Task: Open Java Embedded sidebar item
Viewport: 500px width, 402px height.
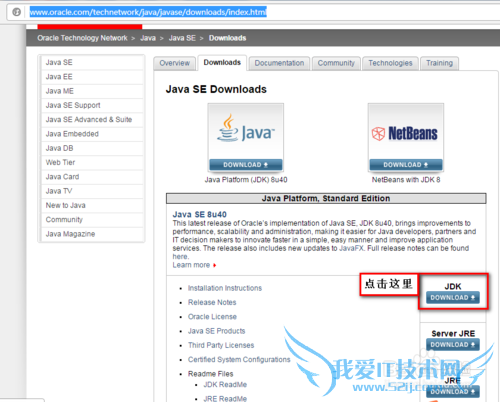Action: [92, 134]
